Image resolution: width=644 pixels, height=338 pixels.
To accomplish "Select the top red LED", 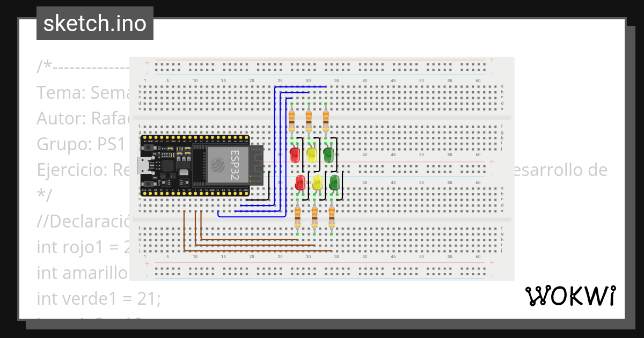I will [295, 155].
